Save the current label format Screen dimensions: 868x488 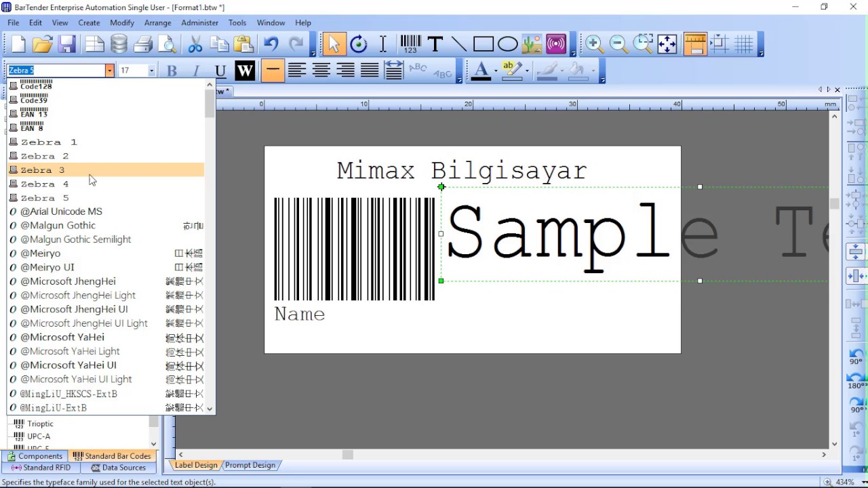tap(66, 45)
